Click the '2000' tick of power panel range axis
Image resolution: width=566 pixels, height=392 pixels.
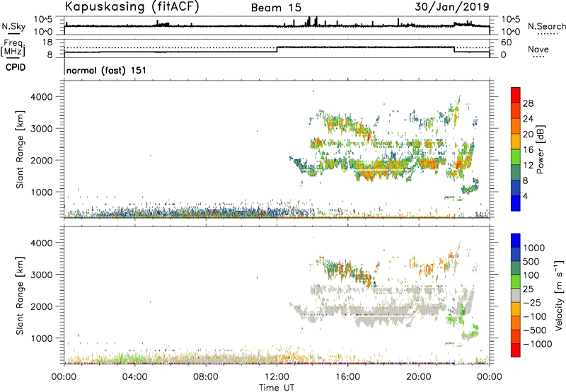tap(42, 160)
